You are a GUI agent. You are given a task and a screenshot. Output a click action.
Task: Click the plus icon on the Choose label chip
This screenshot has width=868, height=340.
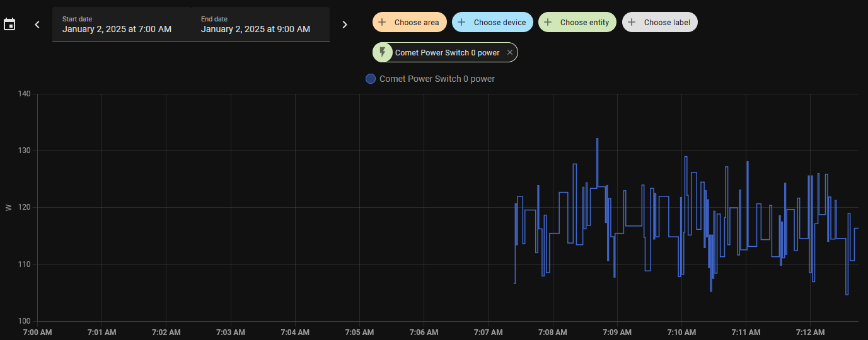coord(632,22)
